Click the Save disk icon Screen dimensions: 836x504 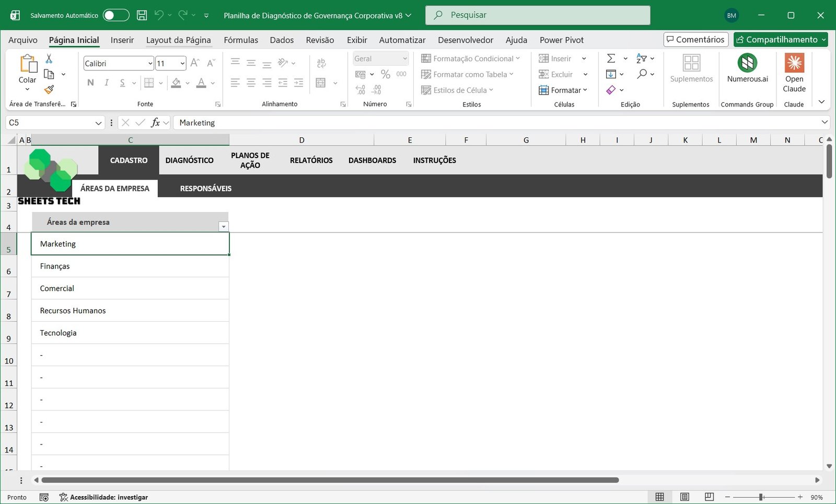pyautogui.click(x=142, y=15)
